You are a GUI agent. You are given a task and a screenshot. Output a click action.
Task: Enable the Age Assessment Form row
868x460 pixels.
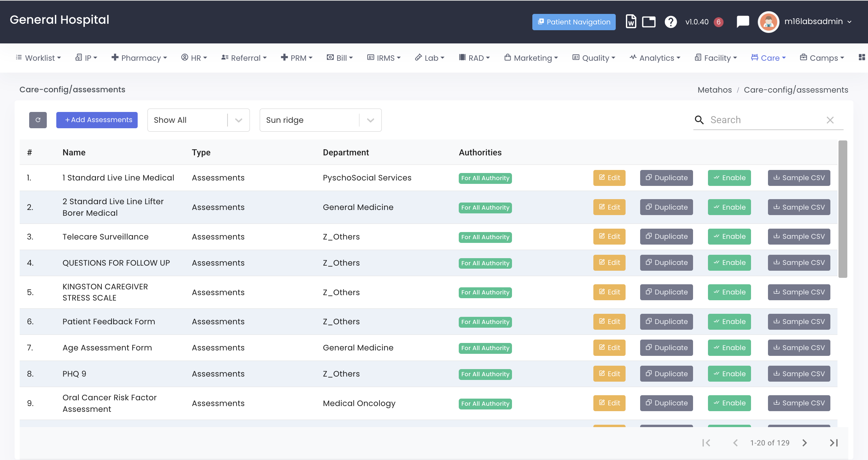coord(729,348)
